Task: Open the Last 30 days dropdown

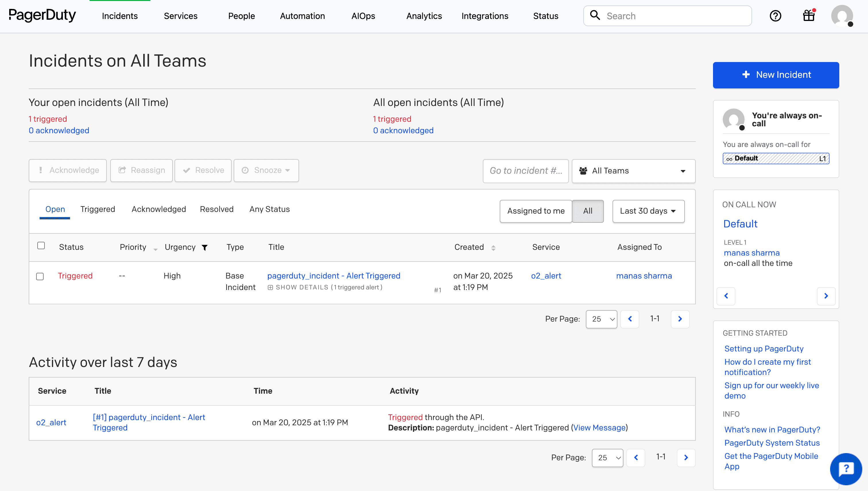Action: pyautogui.click(x=648, y=211)
